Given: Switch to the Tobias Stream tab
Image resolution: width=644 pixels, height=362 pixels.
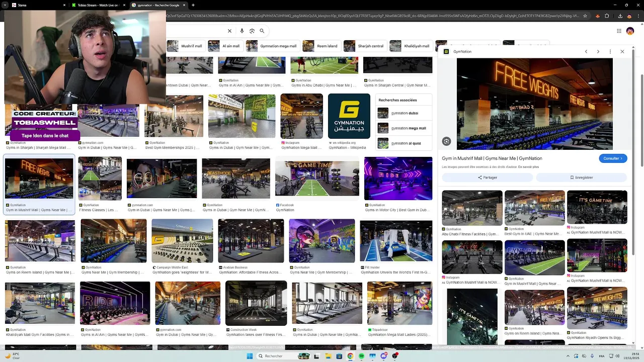Looking at the screenshot, I should coord(98,5).
